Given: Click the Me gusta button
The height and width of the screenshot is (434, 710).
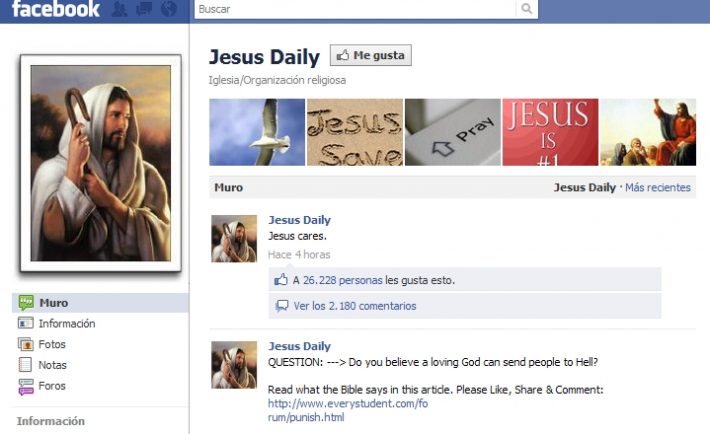Looking at the screenshot, I should pos(370,55).
